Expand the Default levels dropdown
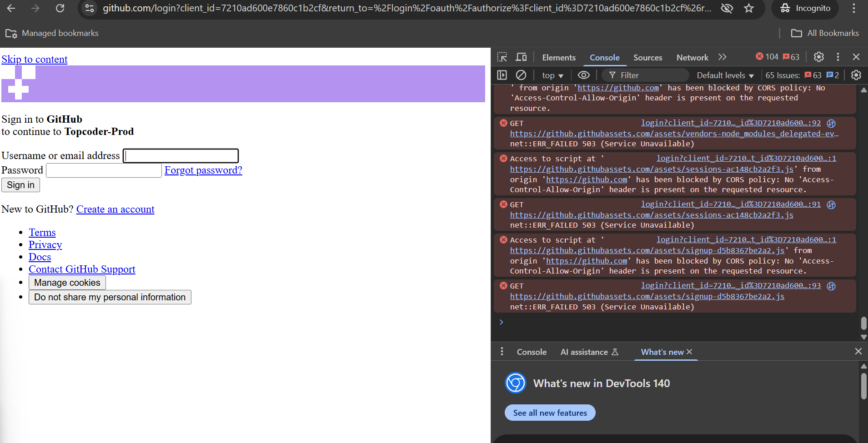 point(725,75)
